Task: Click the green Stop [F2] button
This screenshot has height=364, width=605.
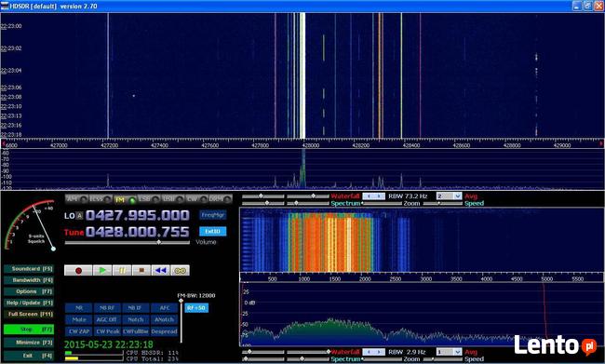Action: point(29,330)
